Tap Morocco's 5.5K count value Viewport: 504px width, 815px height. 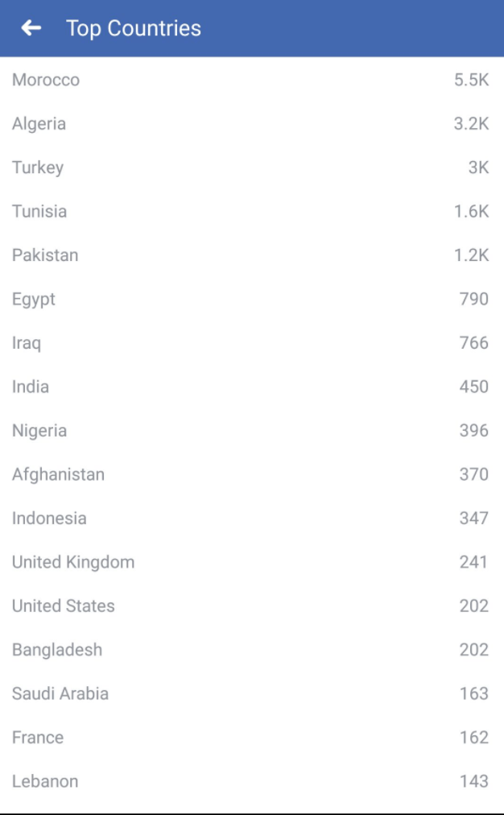(471, 81)
